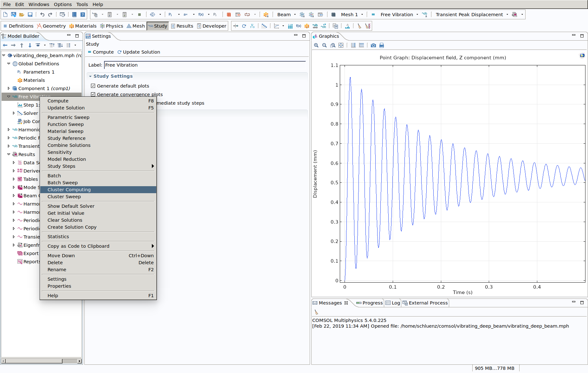Choose Cluster Computing from the context menu
Viewport: 588px width, 373px height.
pos(69,190)
